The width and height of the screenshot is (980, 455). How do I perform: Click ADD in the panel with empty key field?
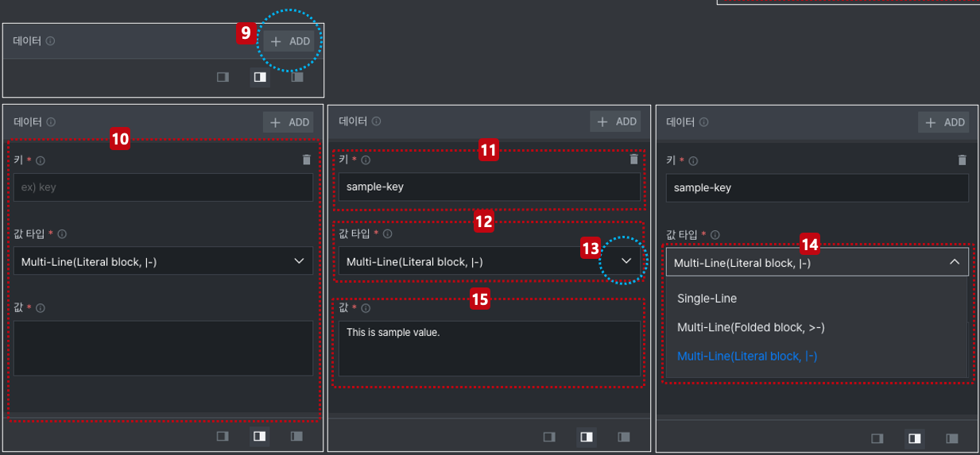pyautogui.click(x=289, y=122)
